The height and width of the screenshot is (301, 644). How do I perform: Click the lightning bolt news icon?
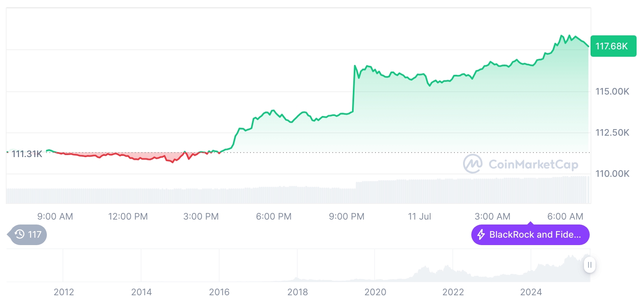coord(481,235)
